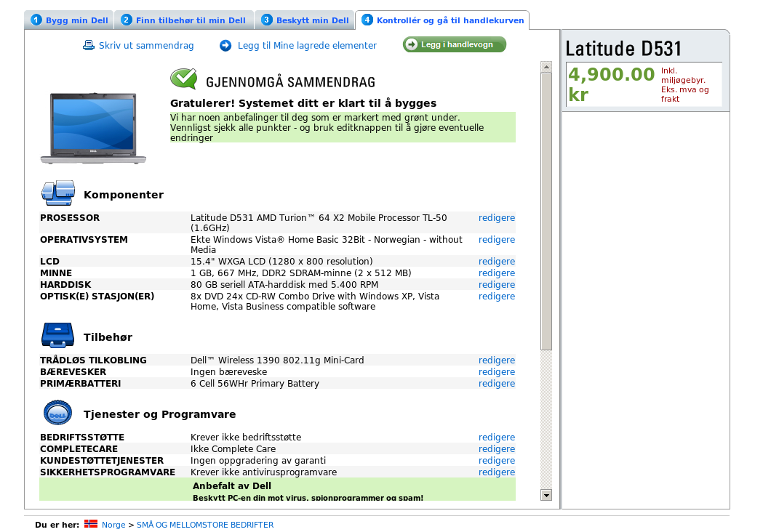
Task: Click the 15.4" WXGA LCD value
Action: point(281,262)
